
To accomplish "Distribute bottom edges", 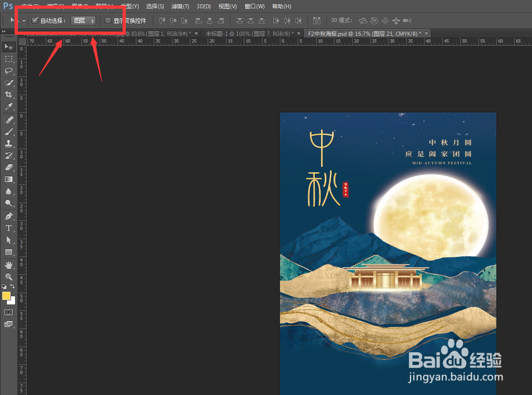I will point(262,21).
